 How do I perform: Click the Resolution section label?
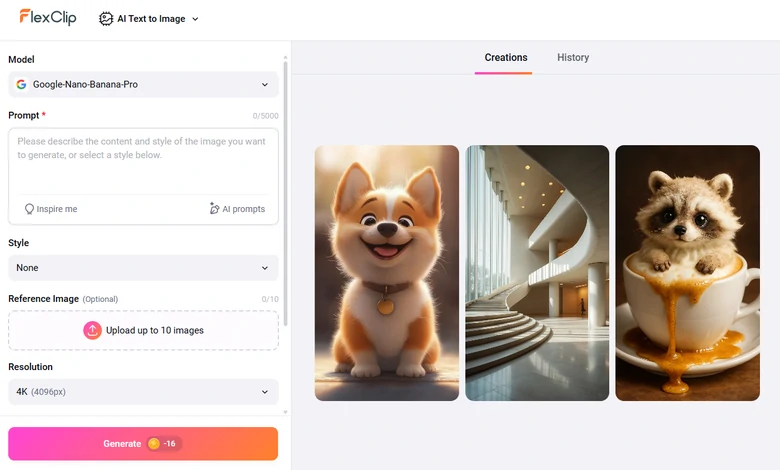30,367
